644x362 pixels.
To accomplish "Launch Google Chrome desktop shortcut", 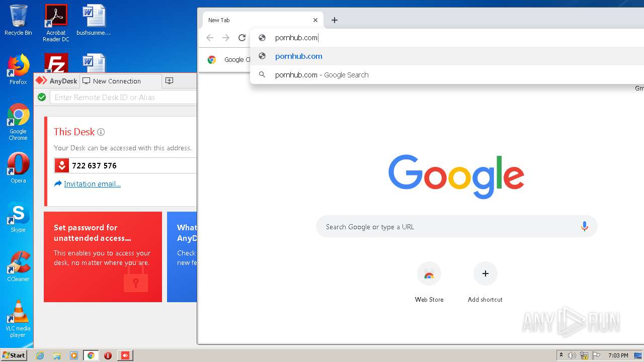I will [x=18, y=122].
